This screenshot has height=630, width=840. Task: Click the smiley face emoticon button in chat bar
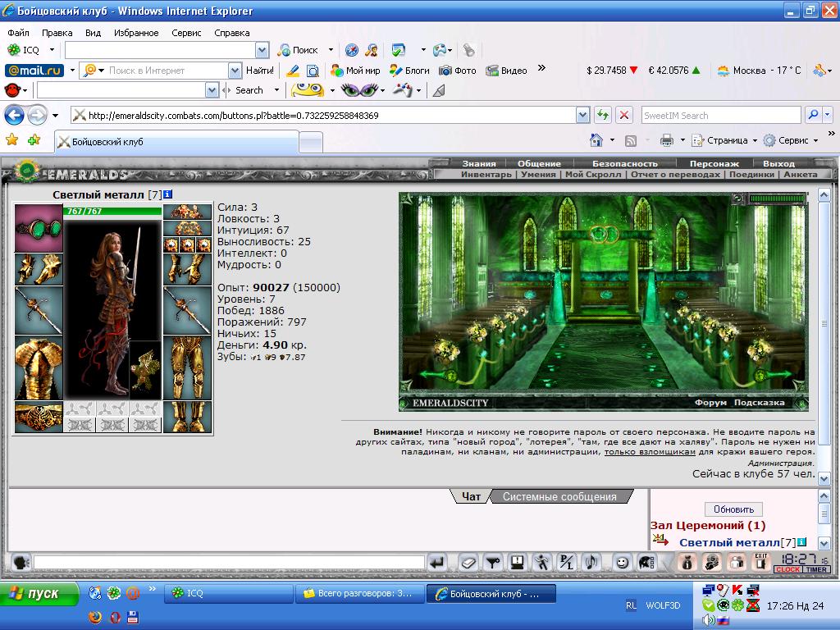tap(622, 563)
